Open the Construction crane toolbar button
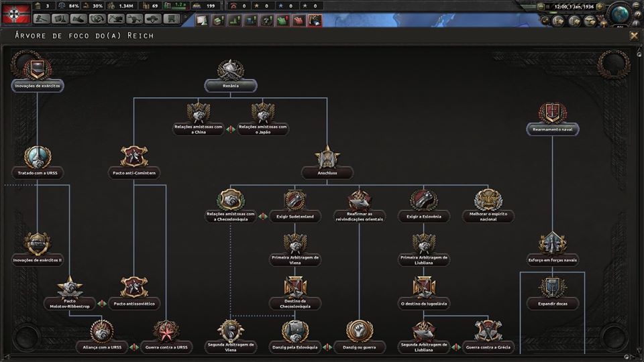This screenshot has width=644, height=362. tap(116, 19)
